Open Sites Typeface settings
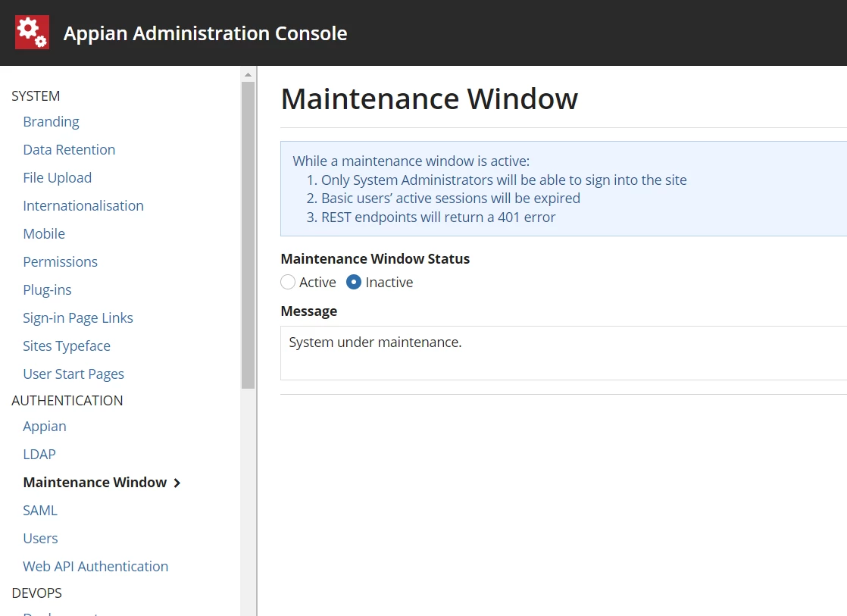This screenshot has width=847, height=616. pos(67,346)
